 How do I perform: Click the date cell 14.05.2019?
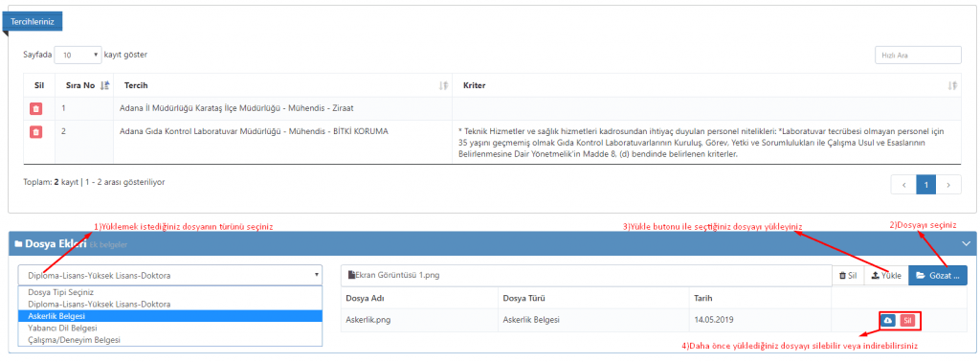[x=714, y=320]
